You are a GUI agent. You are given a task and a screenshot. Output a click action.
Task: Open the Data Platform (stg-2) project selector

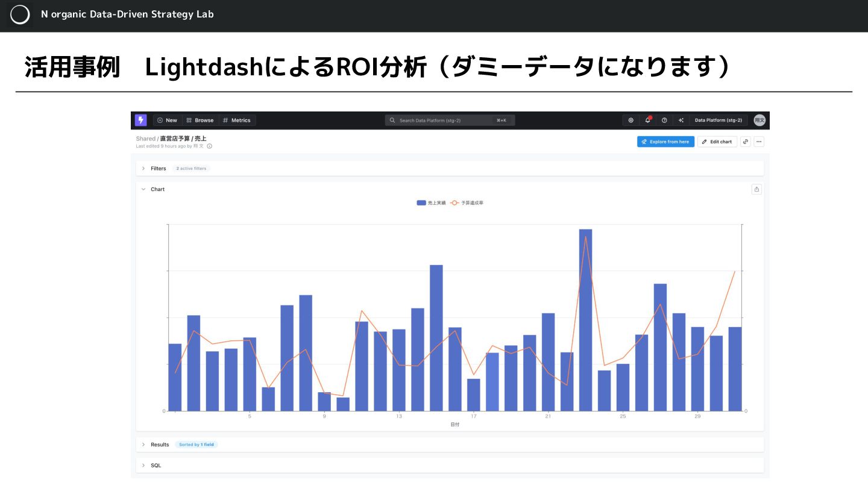pyautogui.click(x=719, y=120)
